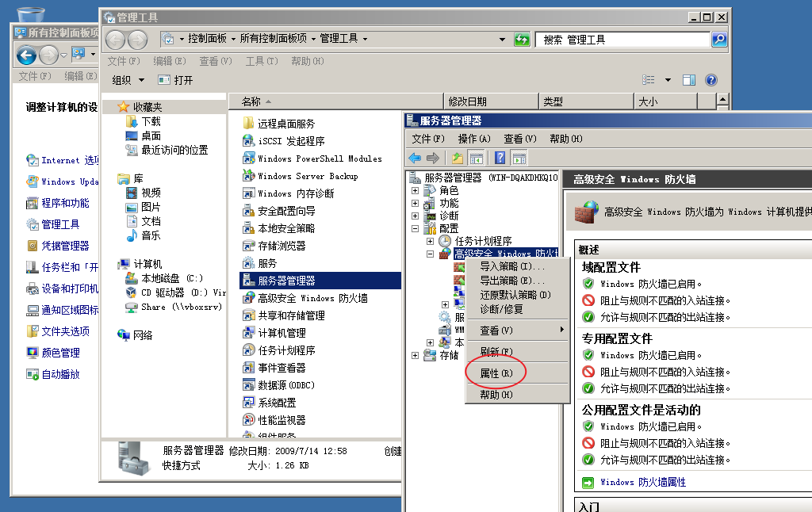Image resolution: width=812 pixels, height=512 pixels.
Task: Click up-one-level icon in Server Manager toolbar
Action: point(458,158)
